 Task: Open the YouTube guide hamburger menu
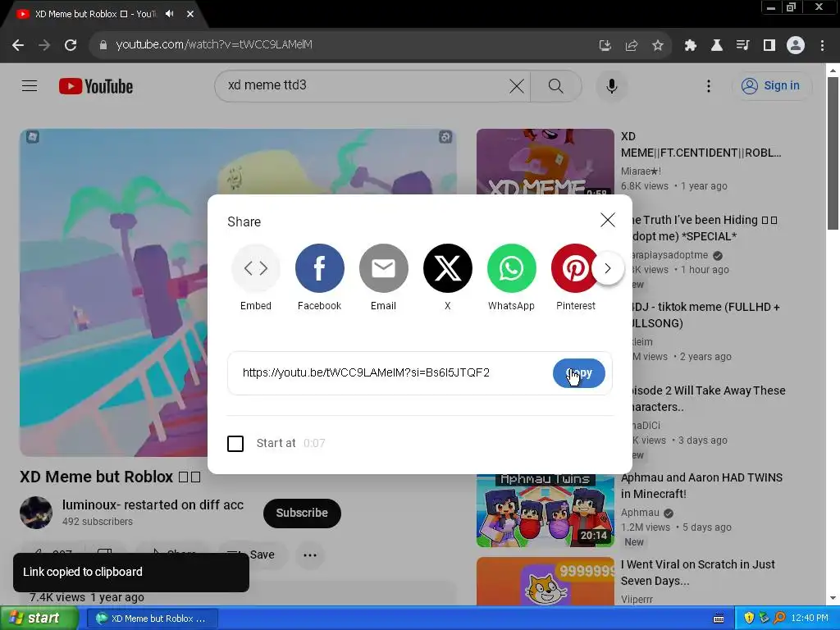pyautogui.click(x=30, y=85)
